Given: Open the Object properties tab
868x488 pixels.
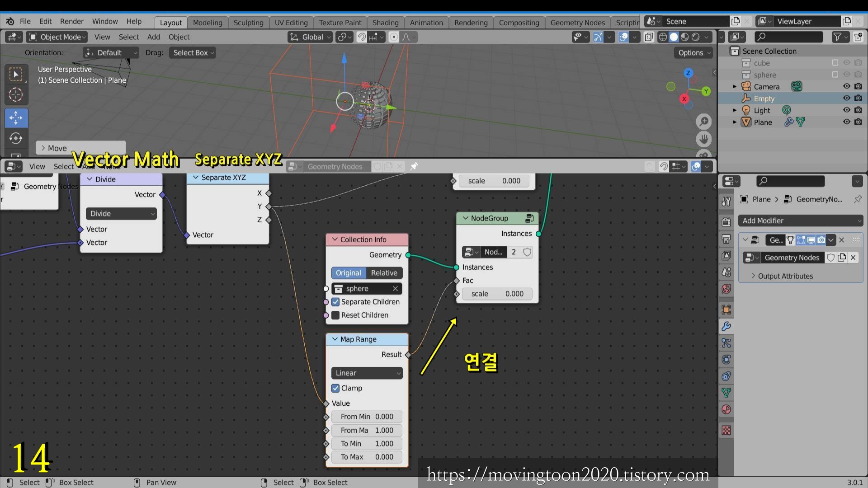Looking at the screenshot, I should (726, 310).
